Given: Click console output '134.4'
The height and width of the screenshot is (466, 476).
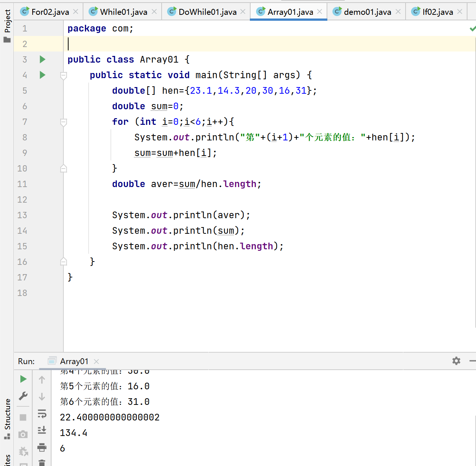Looking at the screenshot, I should coord(73,433).
